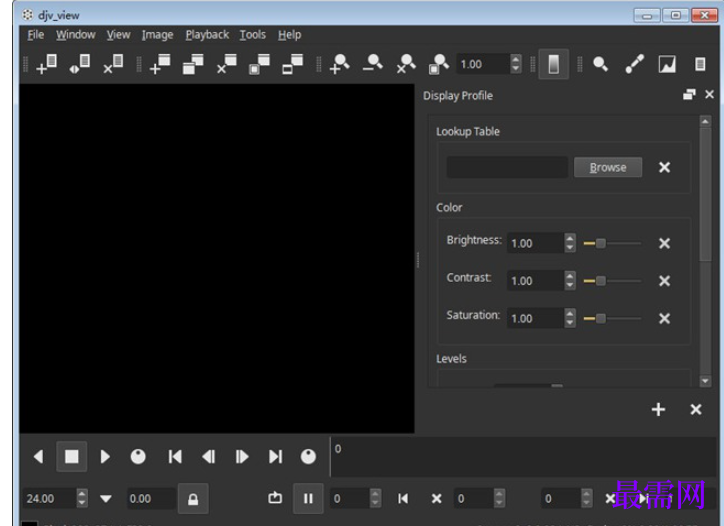Open the Tools menu
This screenshot has width=724, height=526.
(253, 35)
